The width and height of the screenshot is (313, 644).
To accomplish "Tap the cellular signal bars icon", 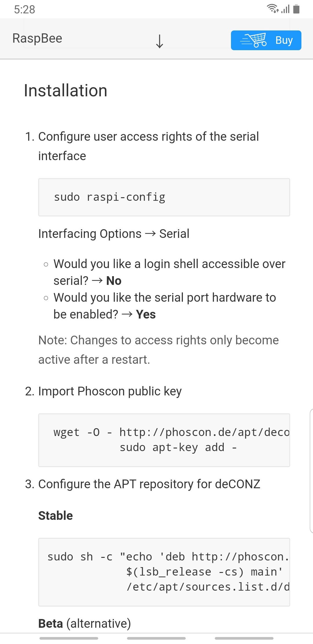I will (x=285, y=9).
